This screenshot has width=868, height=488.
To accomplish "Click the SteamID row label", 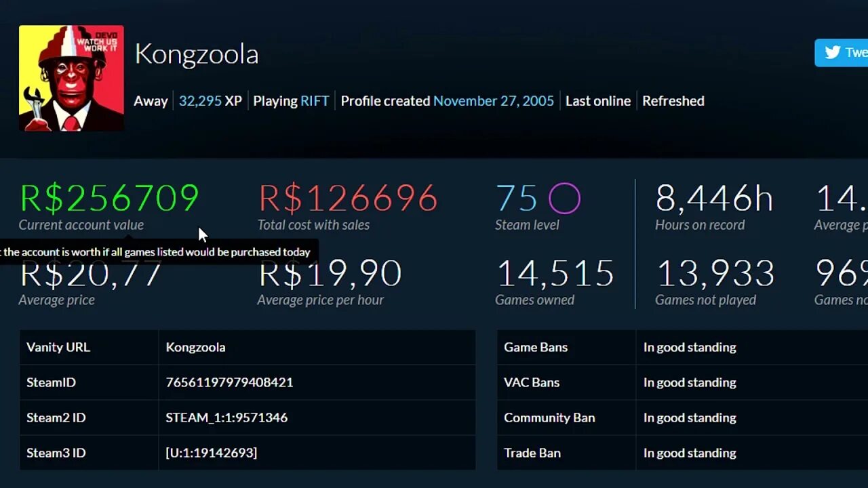I will point(51,382).
